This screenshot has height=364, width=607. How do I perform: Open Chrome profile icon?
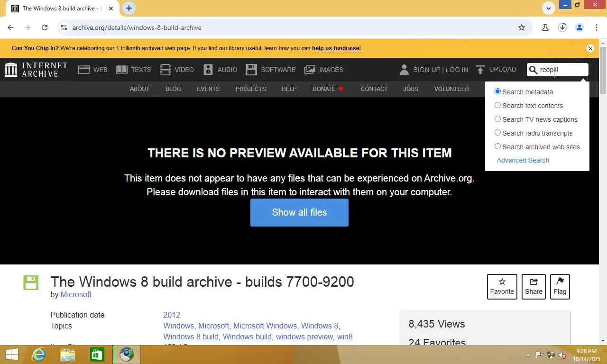pos(579,27)
